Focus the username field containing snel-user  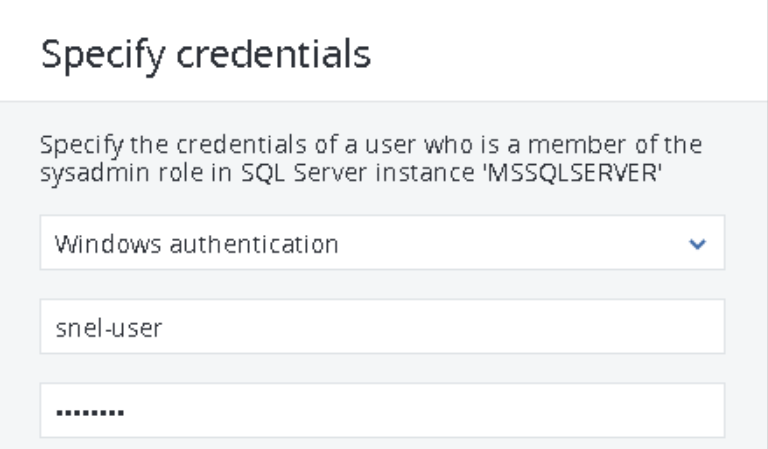(x=382, y=326)
